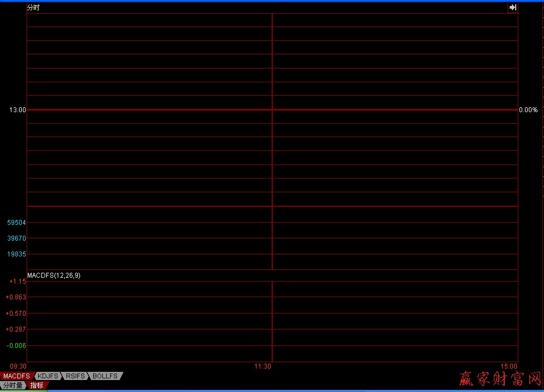Click the 11:30 midday time marker
This screenshot has height=392, width=544.
(x=262, y=366)
